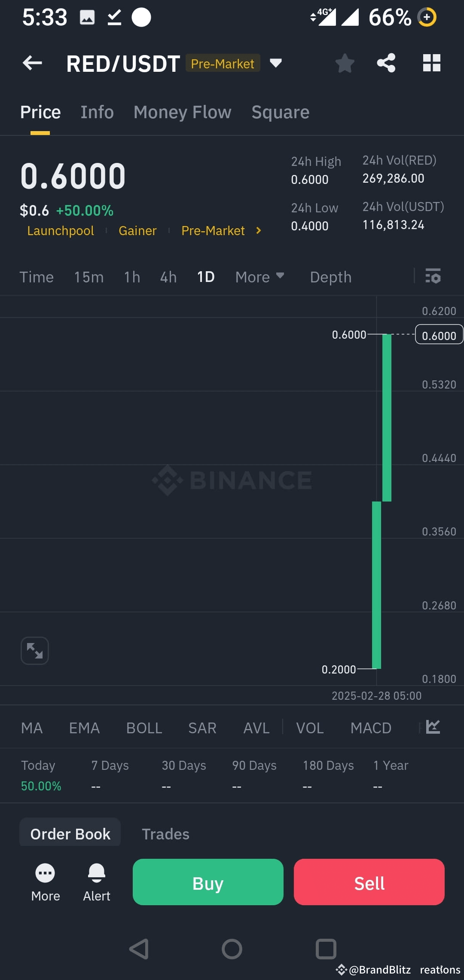Open the grid layout icon
The height and width of the screenshot is (980, 464).
pyautogui.click(x=432, y=63)
